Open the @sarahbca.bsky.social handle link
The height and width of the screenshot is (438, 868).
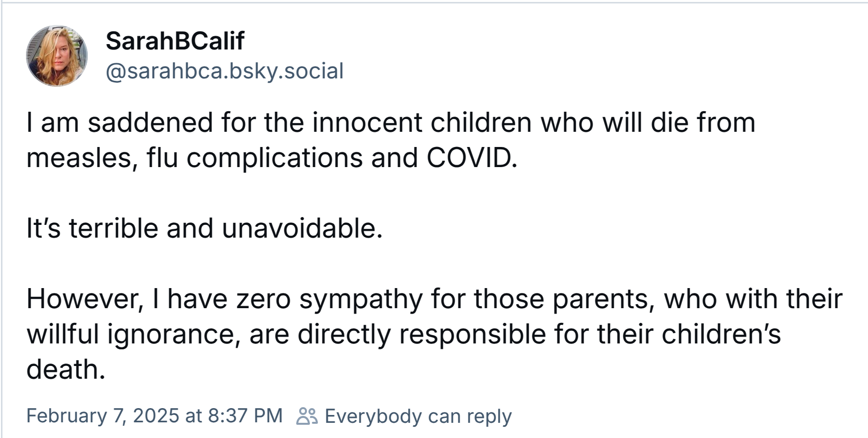pos(225,71)
